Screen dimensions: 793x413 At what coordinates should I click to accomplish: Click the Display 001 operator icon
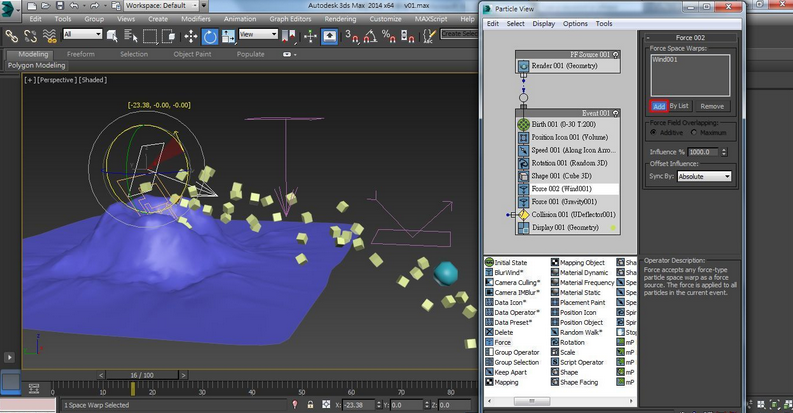(523, 227)
